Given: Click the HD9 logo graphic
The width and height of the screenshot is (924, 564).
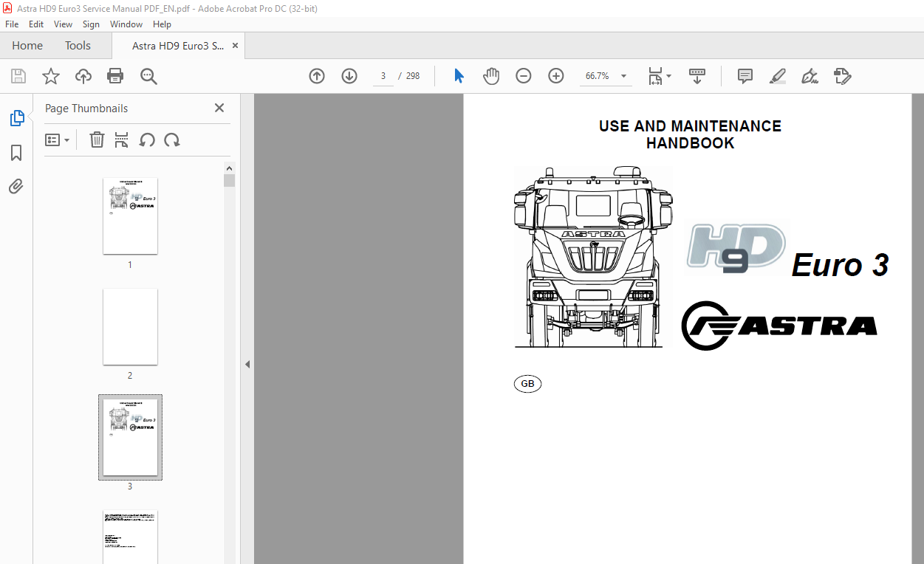Looking at the screenshot, I should (x=735, y=247).
